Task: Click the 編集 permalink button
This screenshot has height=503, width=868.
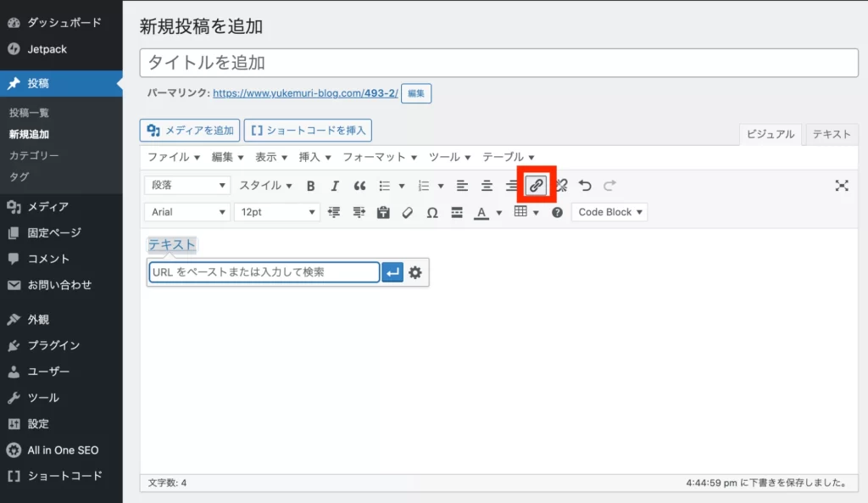Action: point(416,93)
